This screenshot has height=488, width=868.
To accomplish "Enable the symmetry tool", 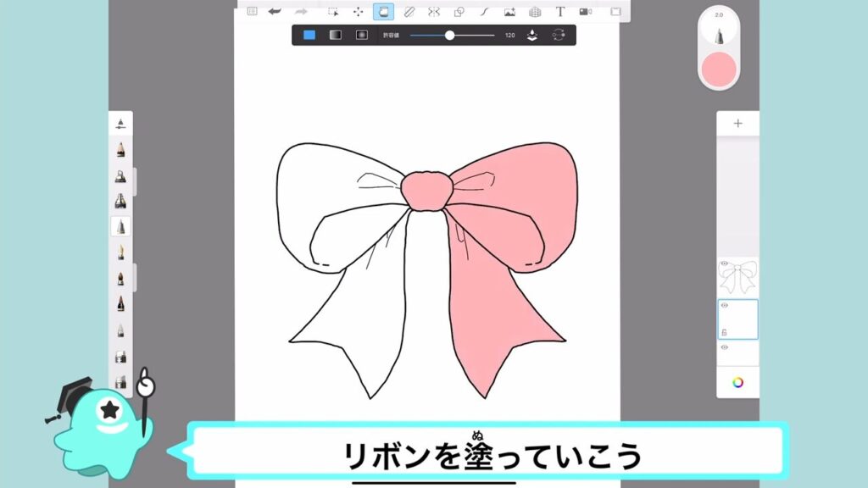I will tap(434, 12).
